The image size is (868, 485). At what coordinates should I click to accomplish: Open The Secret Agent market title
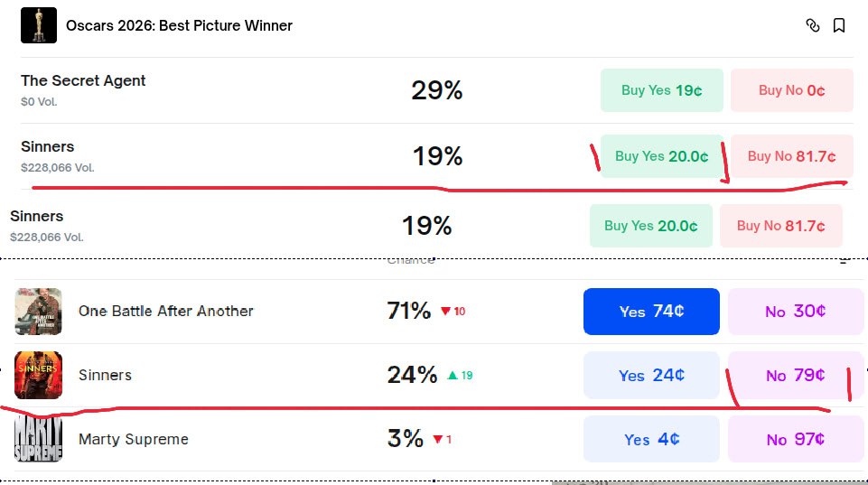point(83,80)
